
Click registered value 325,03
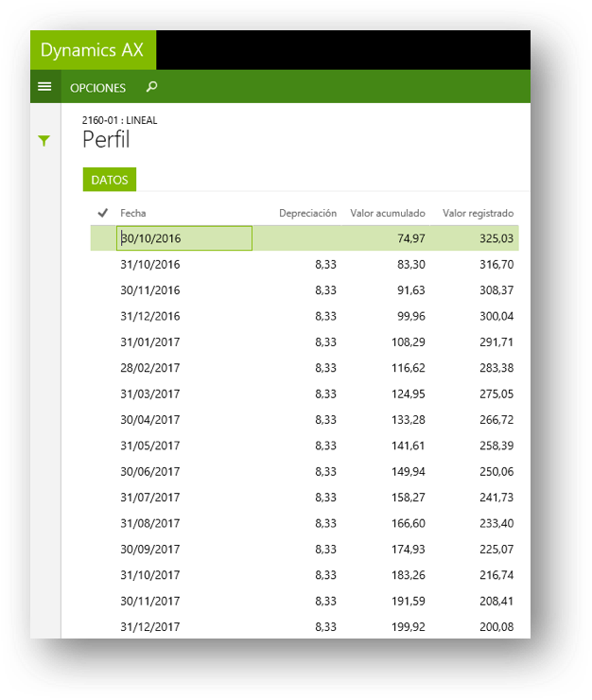pos(496,238)
